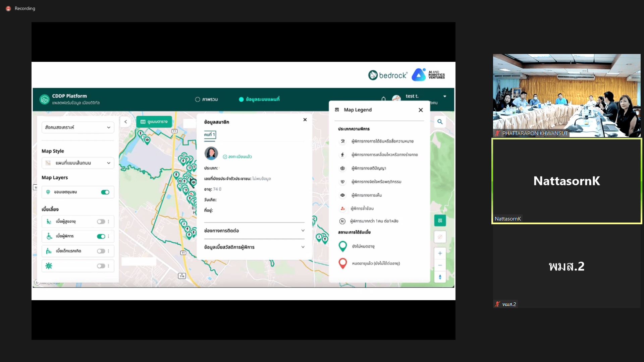Click the mental or behavioral disability icon

[x=342, y=182]
